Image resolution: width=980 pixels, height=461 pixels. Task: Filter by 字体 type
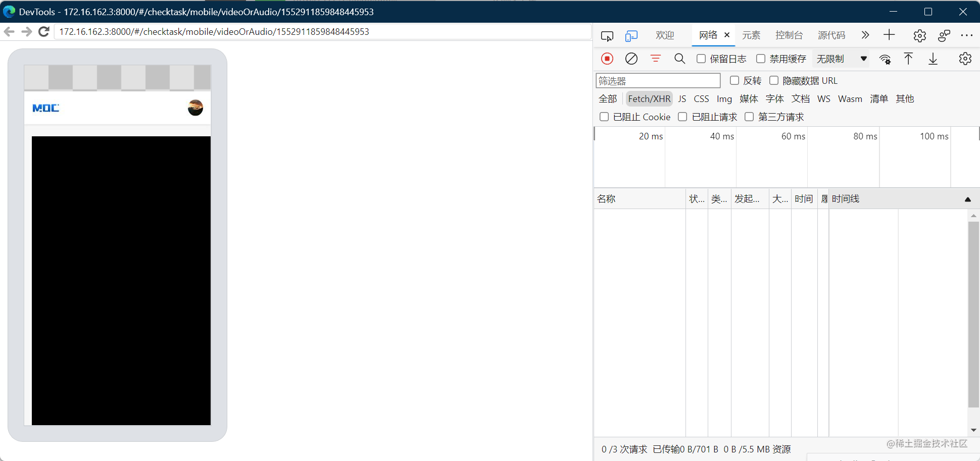tap(774, 99)
